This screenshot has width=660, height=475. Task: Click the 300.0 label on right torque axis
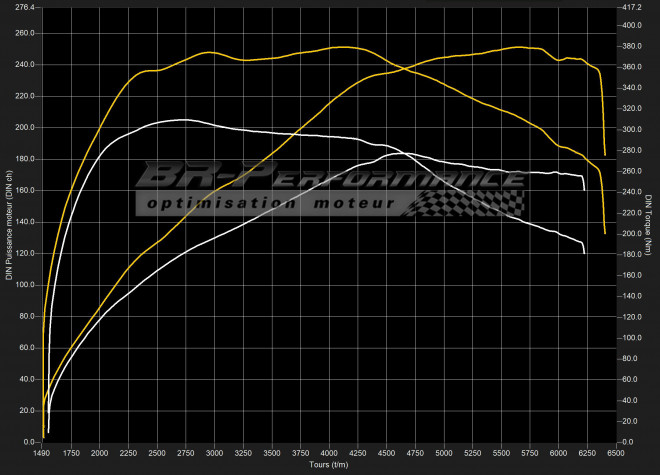pyautogui.click(x=632, y=129)
